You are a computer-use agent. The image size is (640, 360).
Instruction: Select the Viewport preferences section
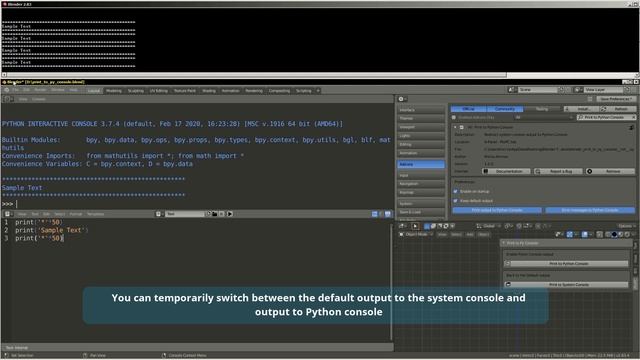[x=421, y=127]
